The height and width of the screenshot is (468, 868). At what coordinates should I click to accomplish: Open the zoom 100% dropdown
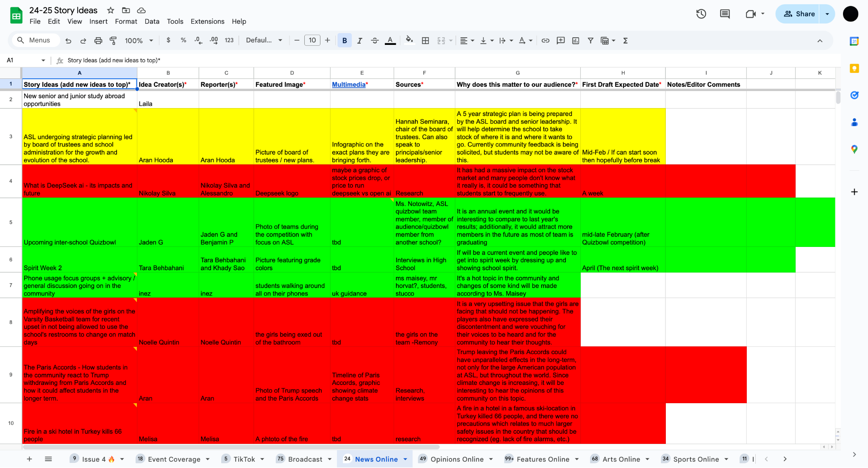tap(139, 41)
